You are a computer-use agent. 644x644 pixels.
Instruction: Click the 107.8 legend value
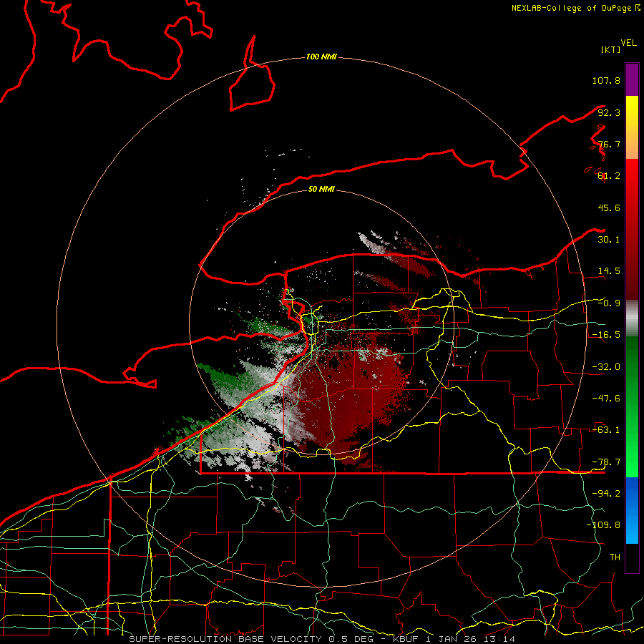(x=606, y=80)
